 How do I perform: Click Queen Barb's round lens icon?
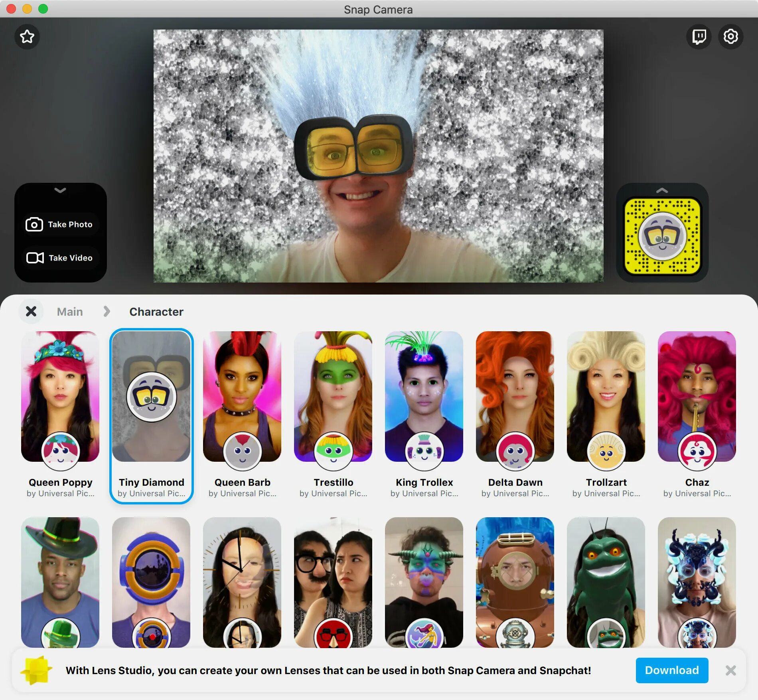(243, 451)
